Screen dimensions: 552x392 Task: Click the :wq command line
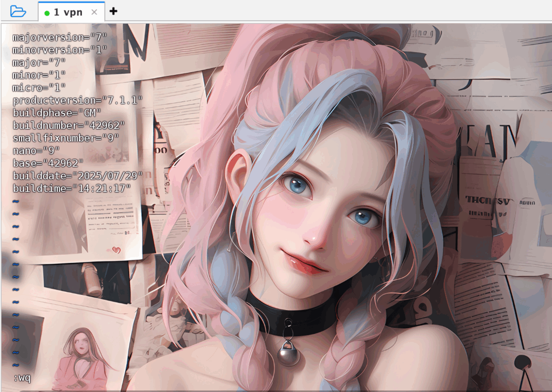tap(22, 377)
